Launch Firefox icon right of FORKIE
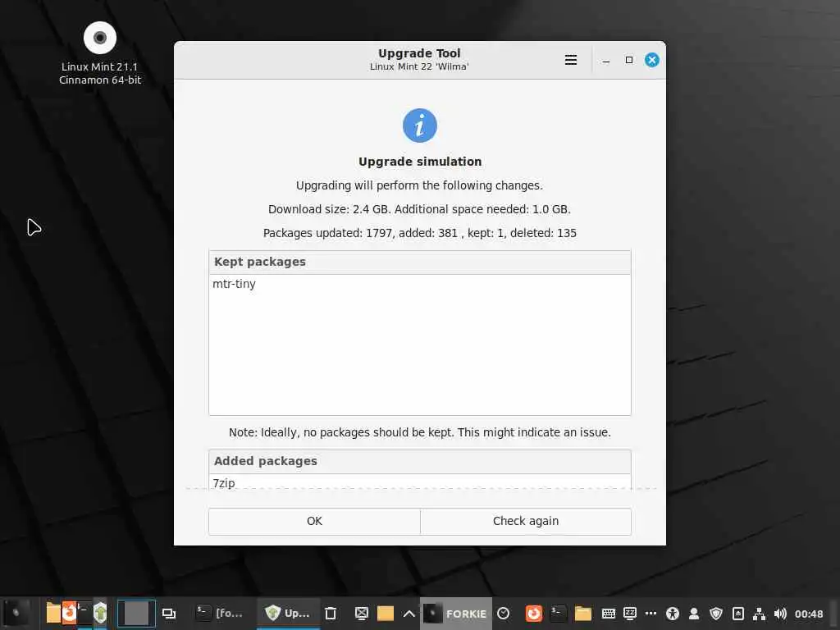The width and height of the screenshot is (840, 630). point(533,614)
